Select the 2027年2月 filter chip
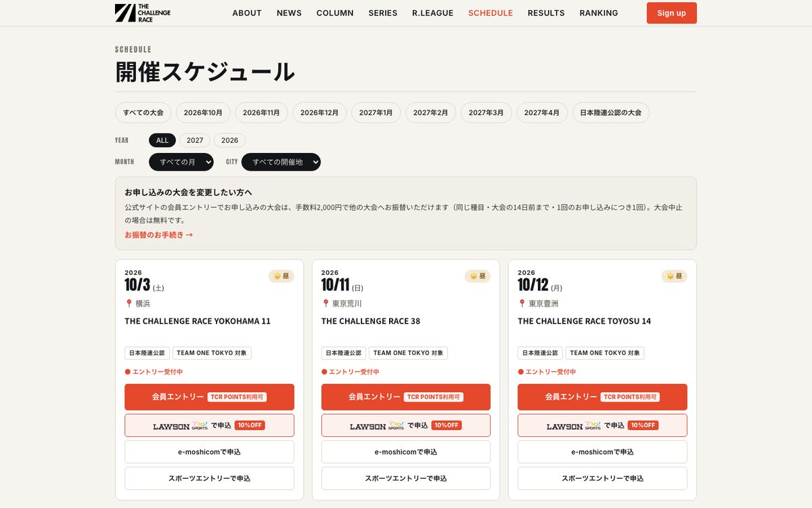Screen dimensions: 812x508 pyautogui.click(x=430, y=112)
